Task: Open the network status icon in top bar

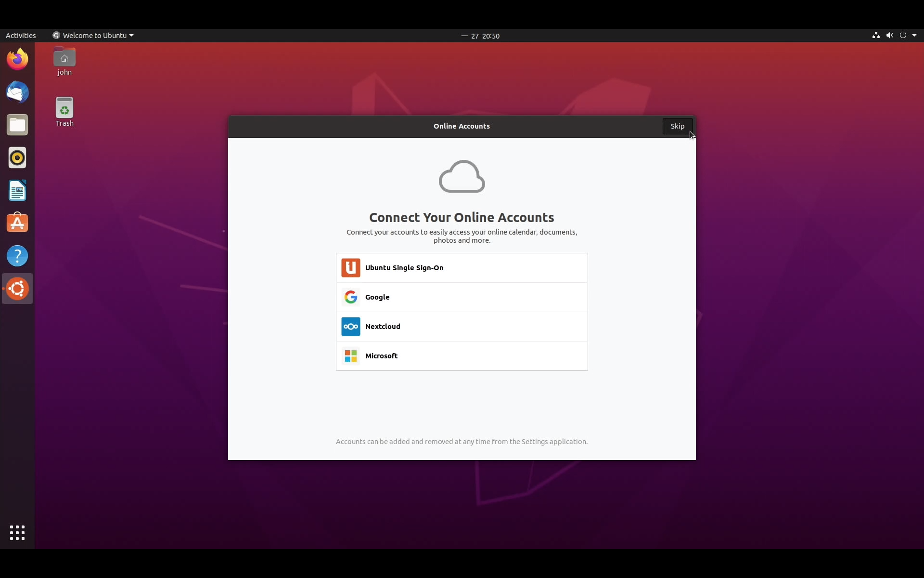Action: click(876, 35)
